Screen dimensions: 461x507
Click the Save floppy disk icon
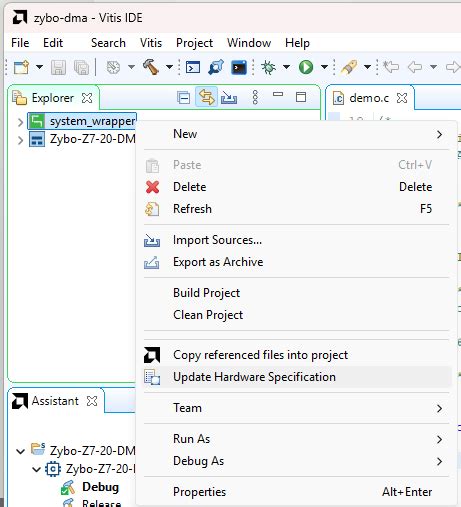coord(58,68)
